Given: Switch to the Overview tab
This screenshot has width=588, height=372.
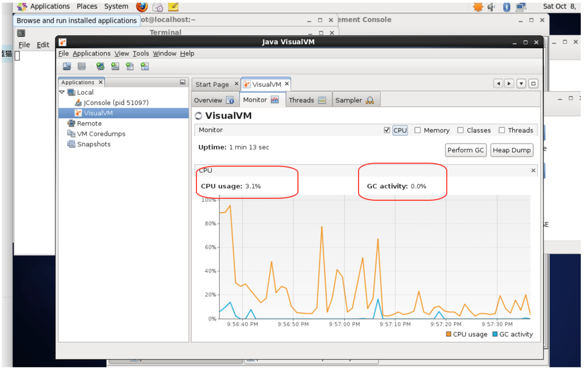Looking at the screenshot, I should click(x=214, y=100).
